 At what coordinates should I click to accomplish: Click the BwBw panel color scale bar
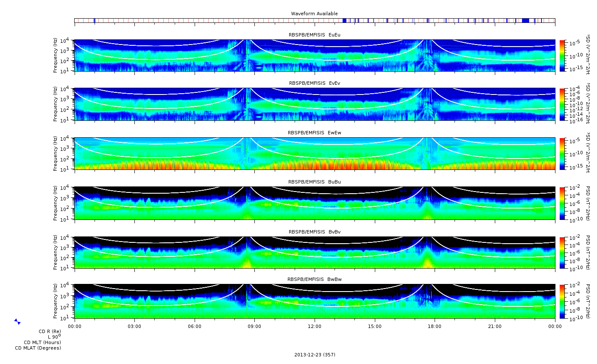562,301
